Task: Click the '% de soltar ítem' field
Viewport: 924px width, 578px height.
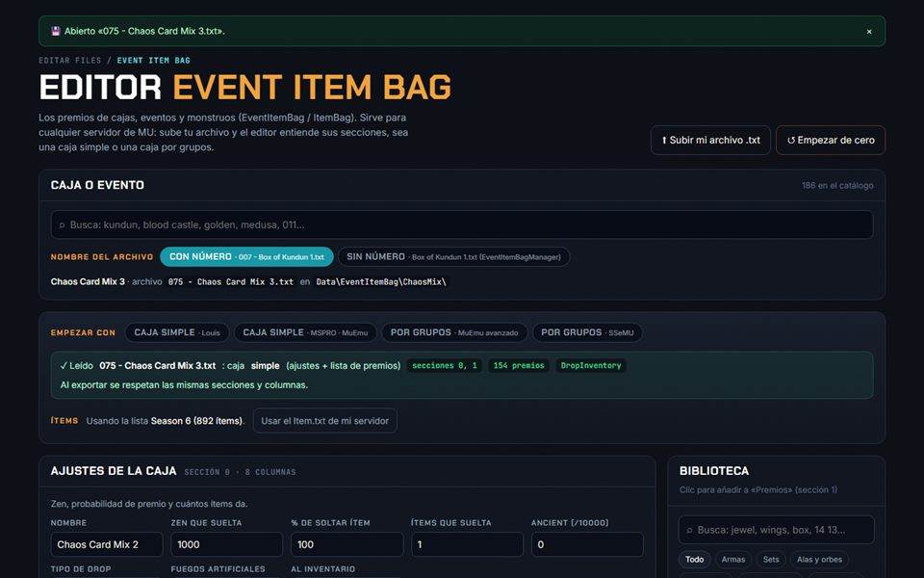Action: (347, 544)
